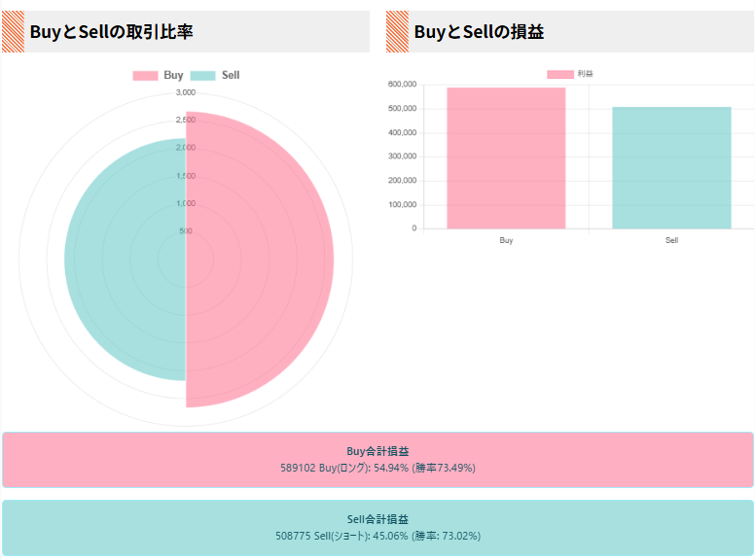Click the BuyとSellの取引比率 section heading
The height and width of the screenshot is (560, 755).
(111, 31)
